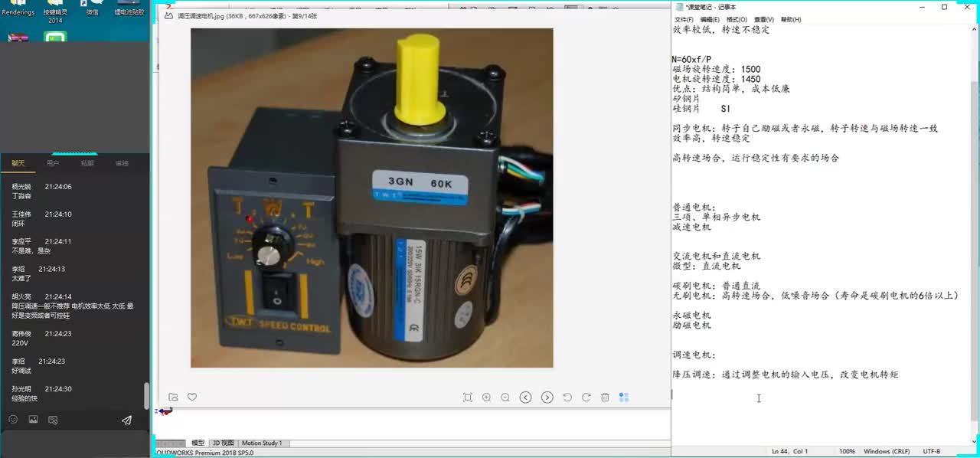Click 王佳伟's chat message 闭环
The height and width of the screenshot is (458, 980).
pos(18,224)
